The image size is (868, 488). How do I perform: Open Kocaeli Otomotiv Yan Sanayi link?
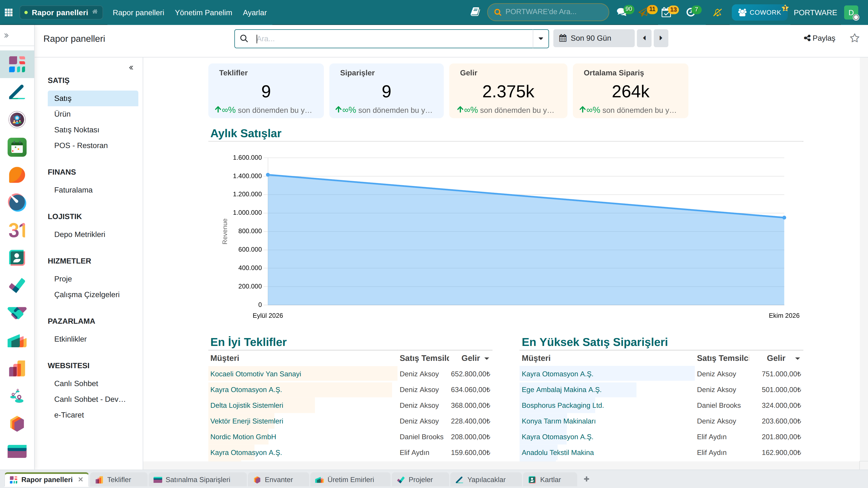tap(256, 374)
